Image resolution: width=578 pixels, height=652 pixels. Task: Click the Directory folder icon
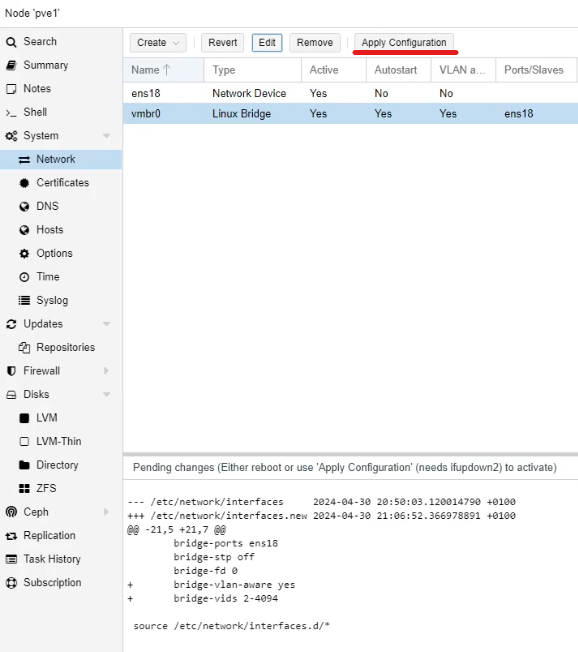click(25, 465)
